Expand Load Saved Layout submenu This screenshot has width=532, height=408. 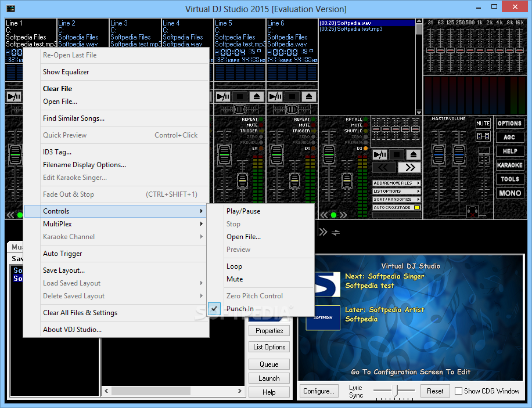point(116,283)
